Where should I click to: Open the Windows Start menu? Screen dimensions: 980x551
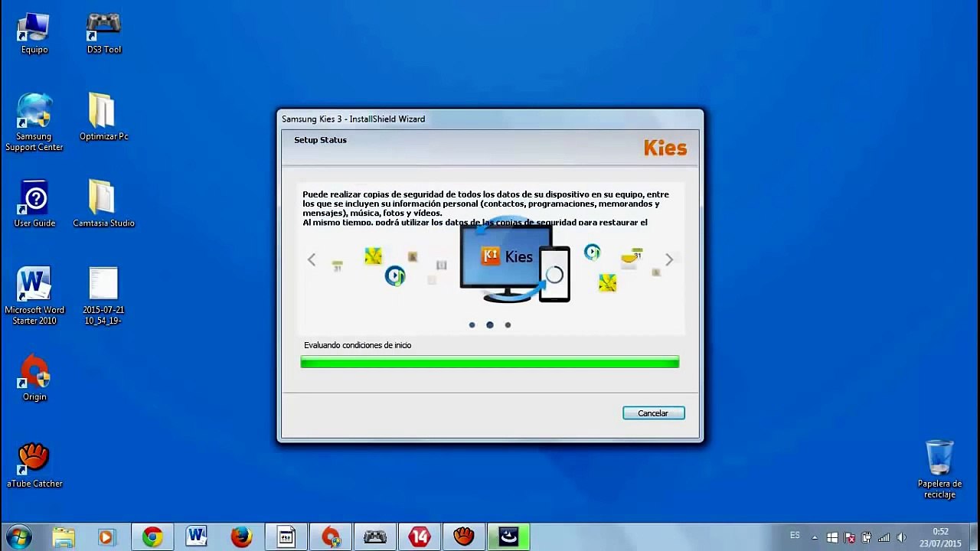point(18,537)
